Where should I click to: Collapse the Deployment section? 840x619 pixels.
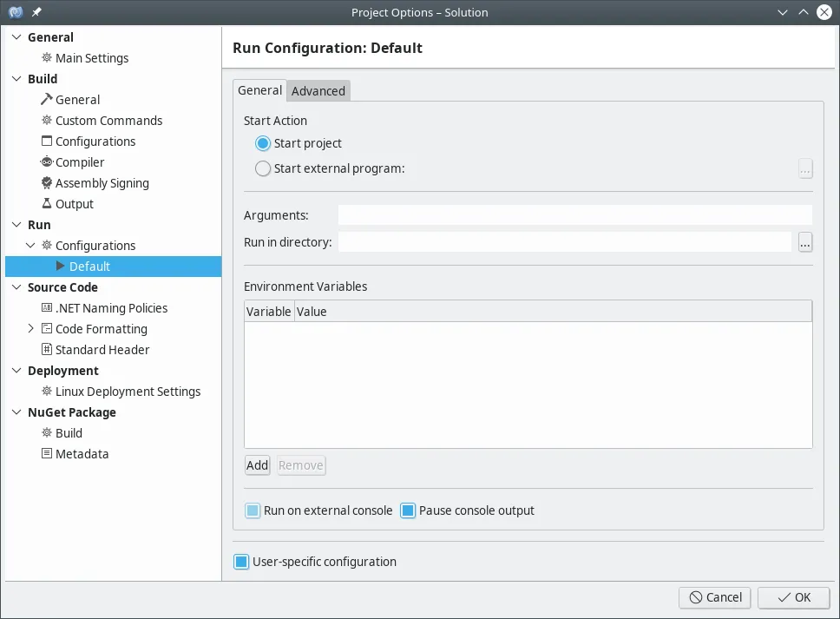(x=16, y=371)
